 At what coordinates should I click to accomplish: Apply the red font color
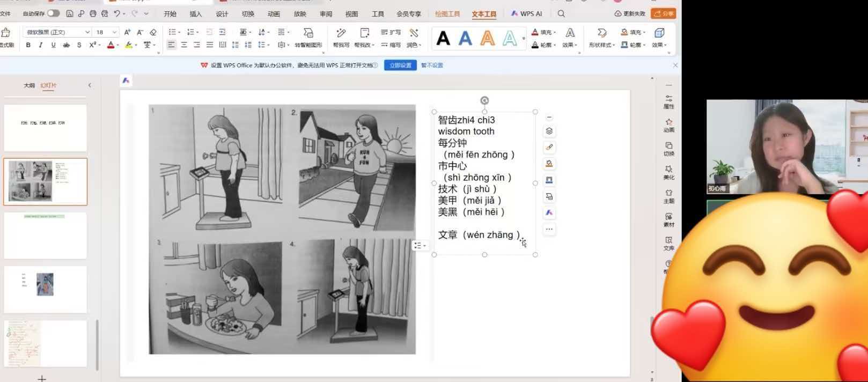pos(111,45)
